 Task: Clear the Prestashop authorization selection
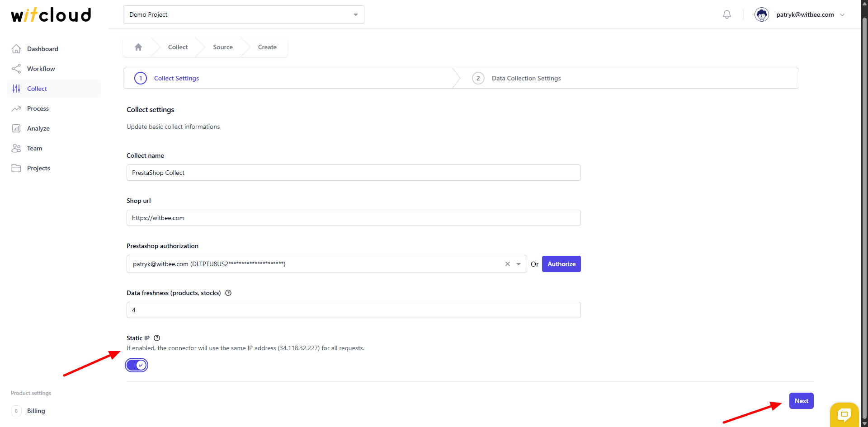(508, 264)
